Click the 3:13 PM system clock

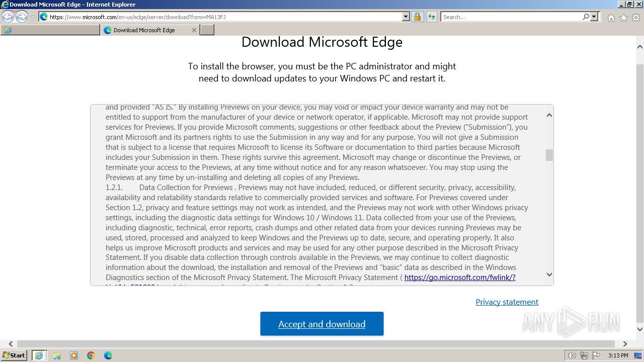[x=618, y=355]
